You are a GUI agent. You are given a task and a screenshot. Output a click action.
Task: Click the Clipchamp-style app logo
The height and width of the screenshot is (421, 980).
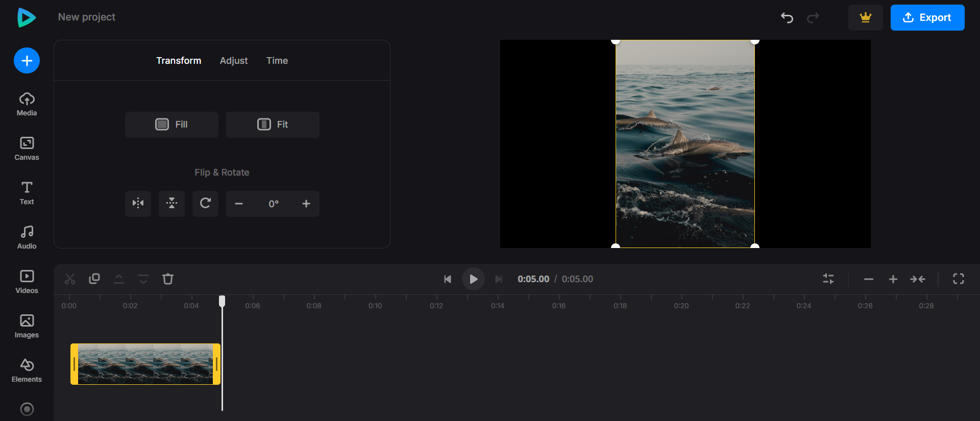(x=27, y=17)
